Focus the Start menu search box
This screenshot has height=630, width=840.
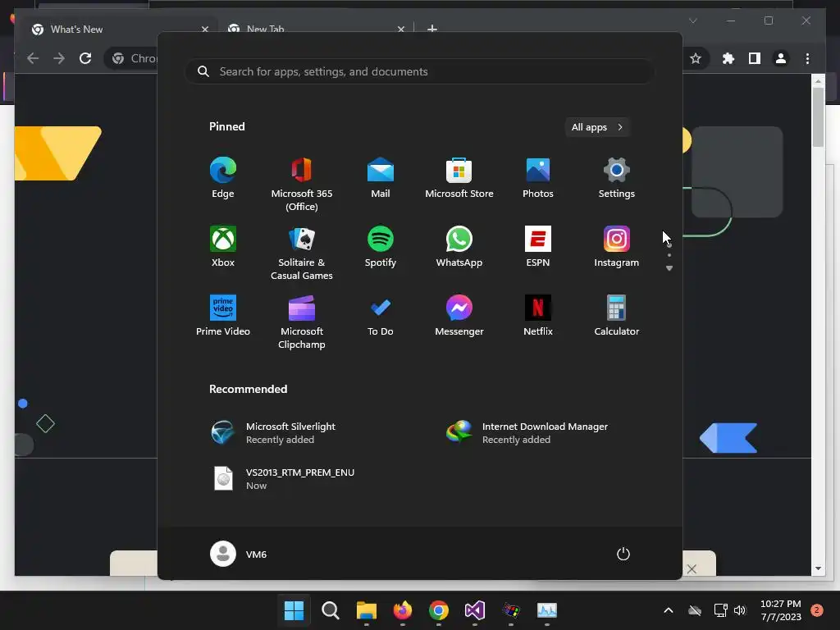419,72
